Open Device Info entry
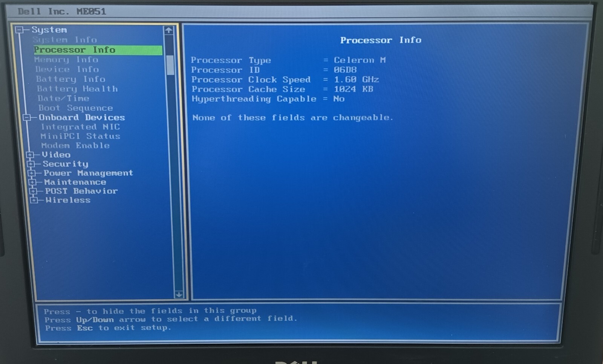 67,70
